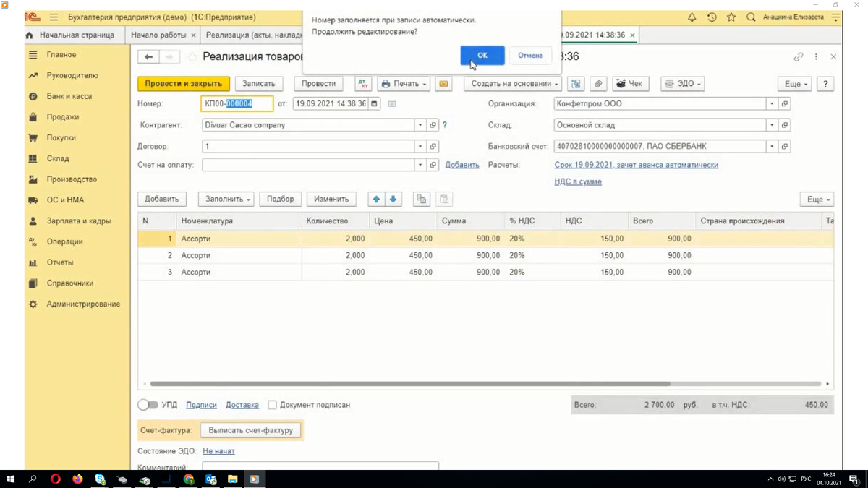Viewport: 868px width, 488px height.
Task: Open the Доставка link
Action: [x=242, y=405]
